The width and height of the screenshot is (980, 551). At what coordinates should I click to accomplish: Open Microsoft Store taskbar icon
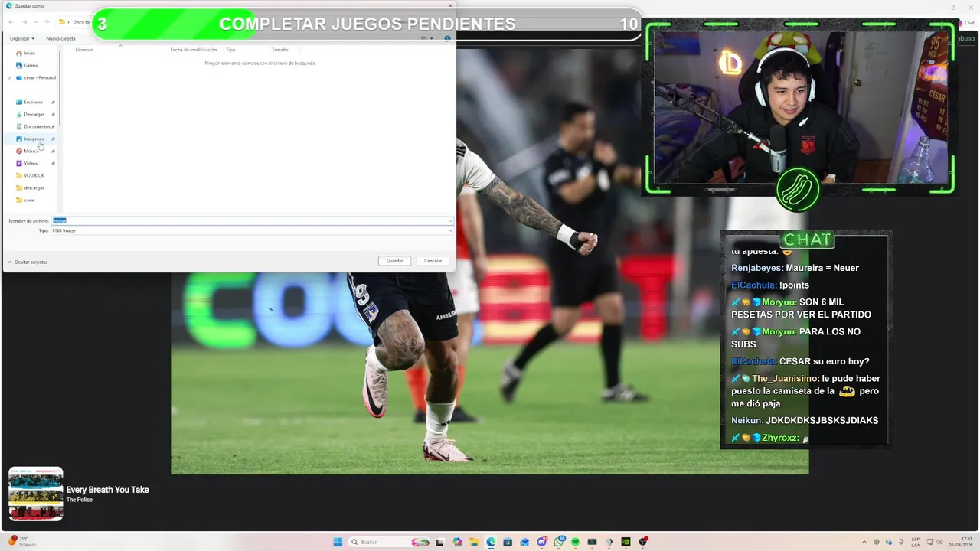point(508,542)
